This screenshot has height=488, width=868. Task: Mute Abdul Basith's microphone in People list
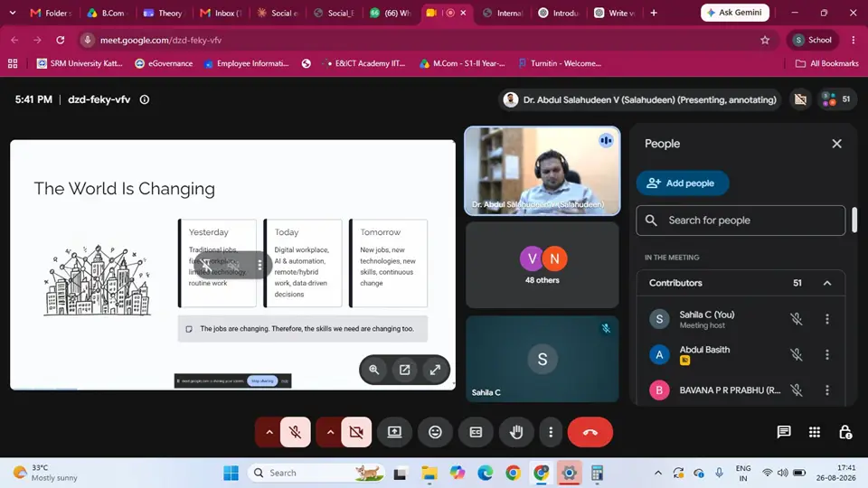(x=796, y=354)
